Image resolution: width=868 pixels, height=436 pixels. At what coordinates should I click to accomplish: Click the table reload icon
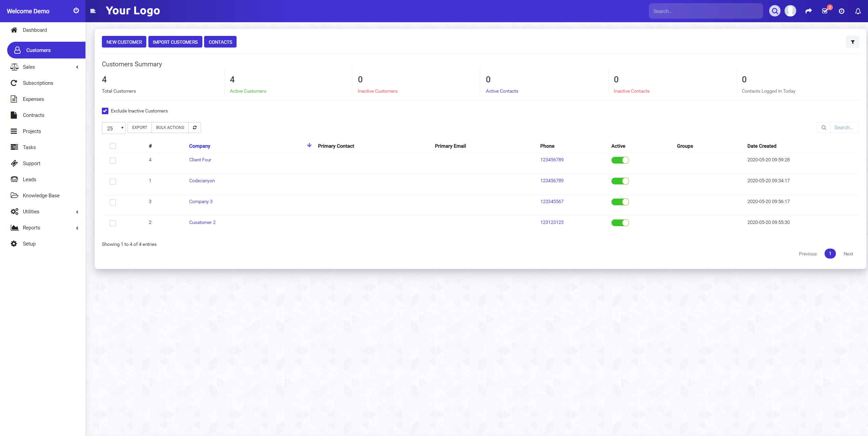click(x=195, y=128)
